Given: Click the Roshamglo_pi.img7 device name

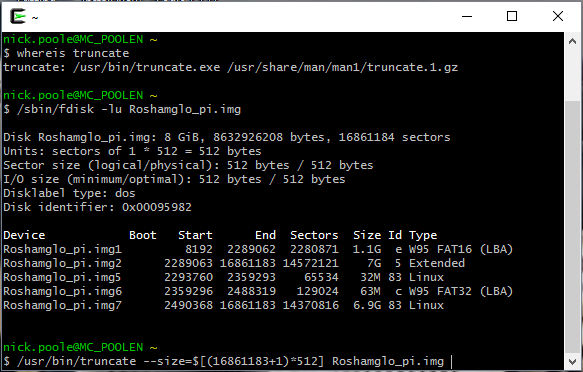Looking at the screenshot, I should point(62,305).
